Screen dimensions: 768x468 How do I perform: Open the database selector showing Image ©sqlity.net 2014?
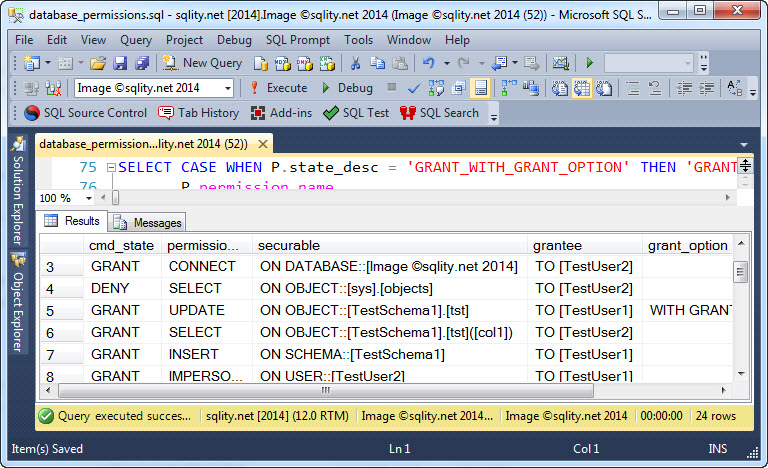[154, 88]
